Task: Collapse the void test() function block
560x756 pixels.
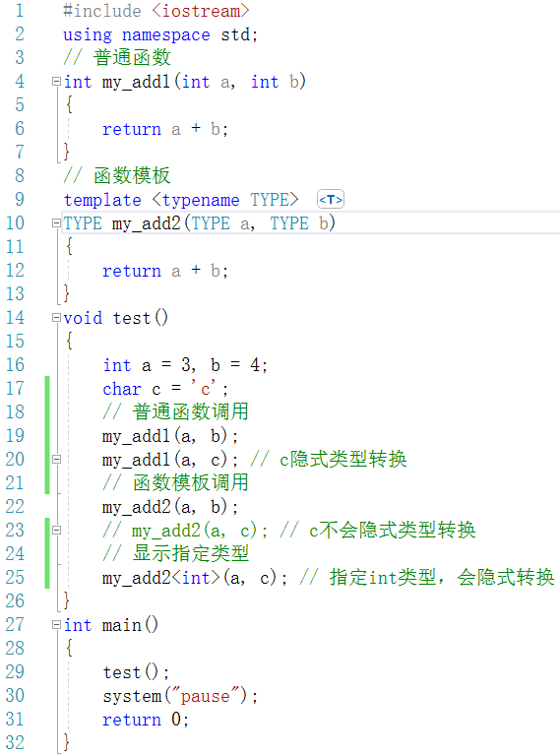Action: 56,318
